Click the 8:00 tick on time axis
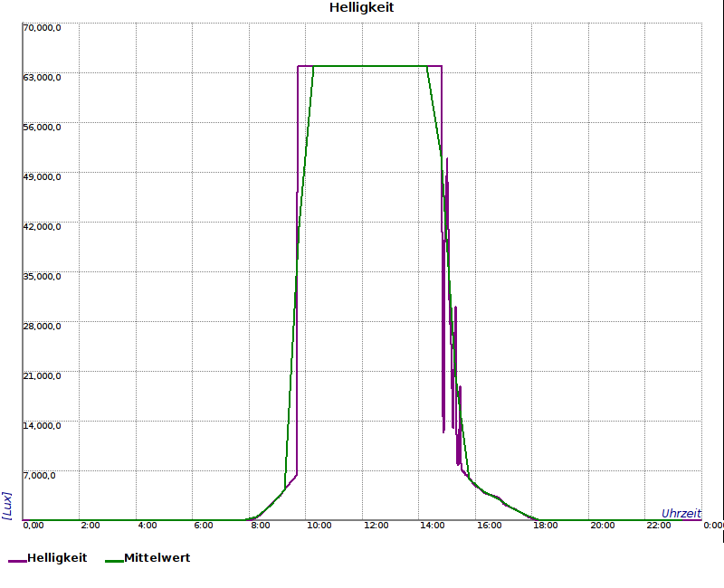724x588 pixels. 260,526
